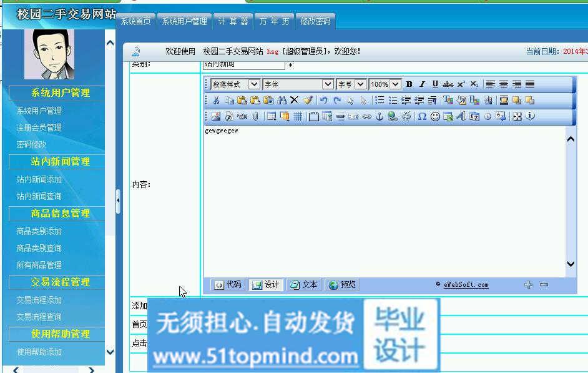Switch editor to 预览 preview mode
This screenshot has width=588, height=373.
coord(342,285)
